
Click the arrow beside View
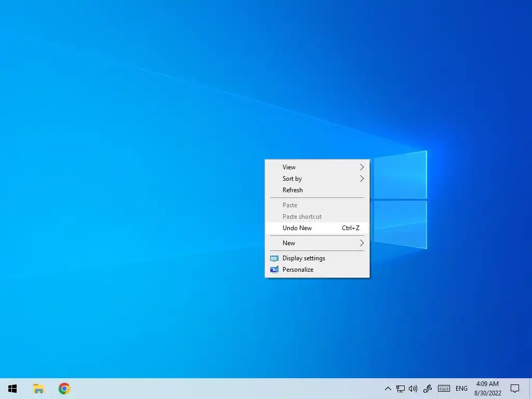362,167
